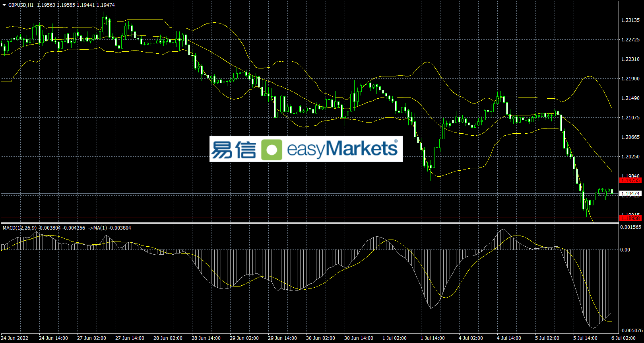The height and width of the screenshot is (343, 644).
Task: Click the 27 Jun 02:00 time label
Action: [91, 338]
